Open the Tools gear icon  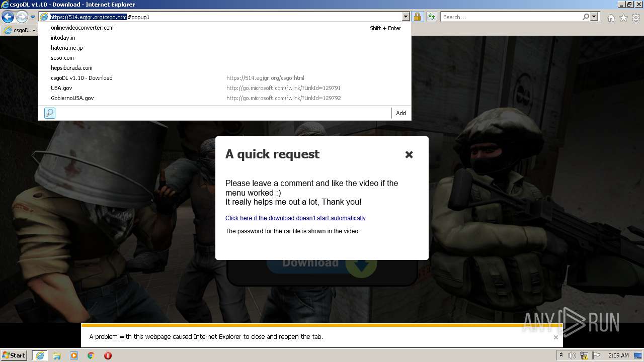pos(636,18)
